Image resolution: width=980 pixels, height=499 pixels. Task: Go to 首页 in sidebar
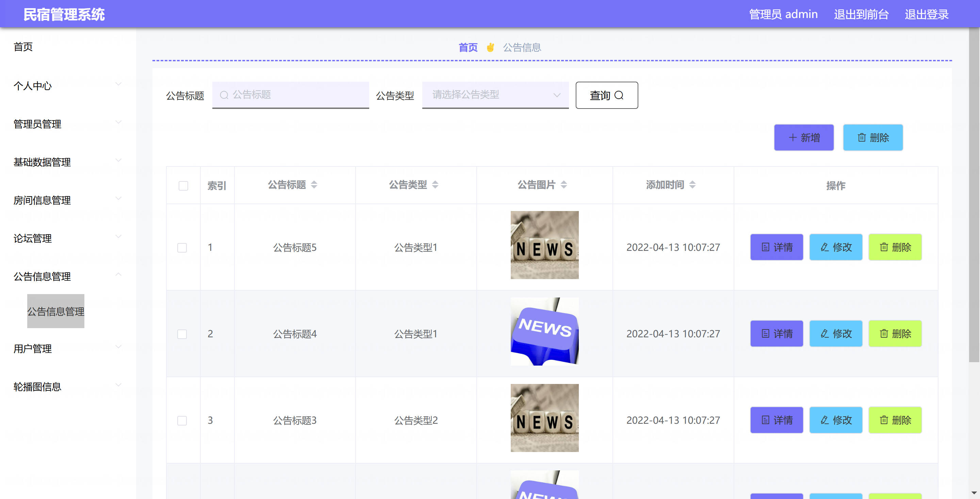point(23,46)
